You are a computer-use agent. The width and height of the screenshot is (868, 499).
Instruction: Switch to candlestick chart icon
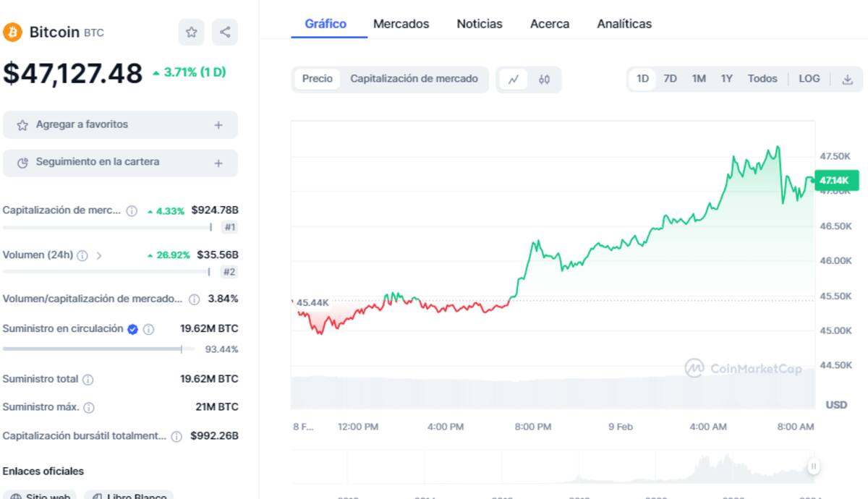coord(544,80)
